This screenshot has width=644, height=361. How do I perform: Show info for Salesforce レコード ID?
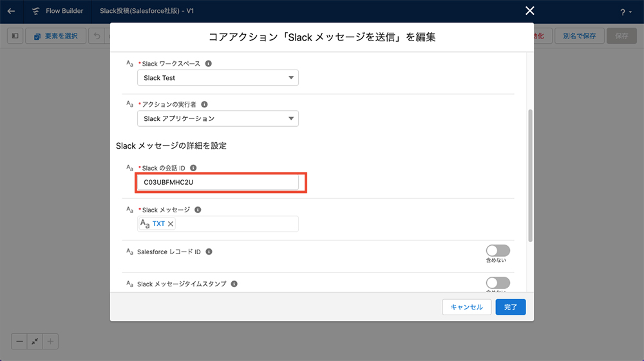click(209, 252)
